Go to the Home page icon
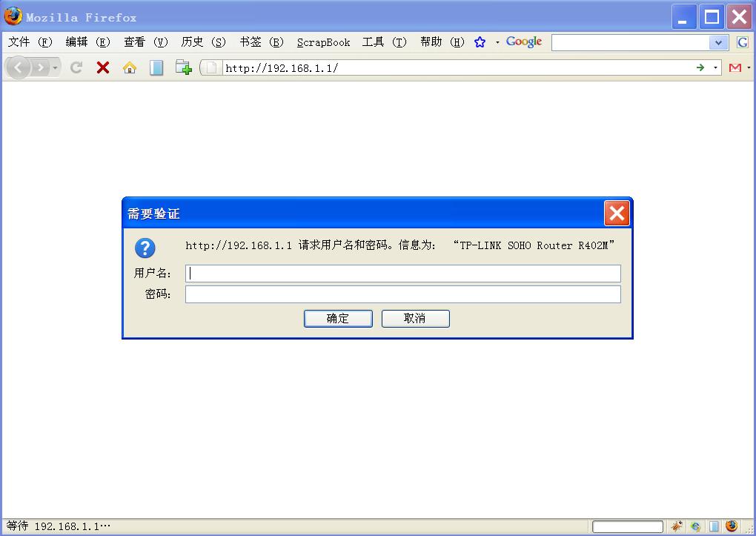 [x=129, y=67]
